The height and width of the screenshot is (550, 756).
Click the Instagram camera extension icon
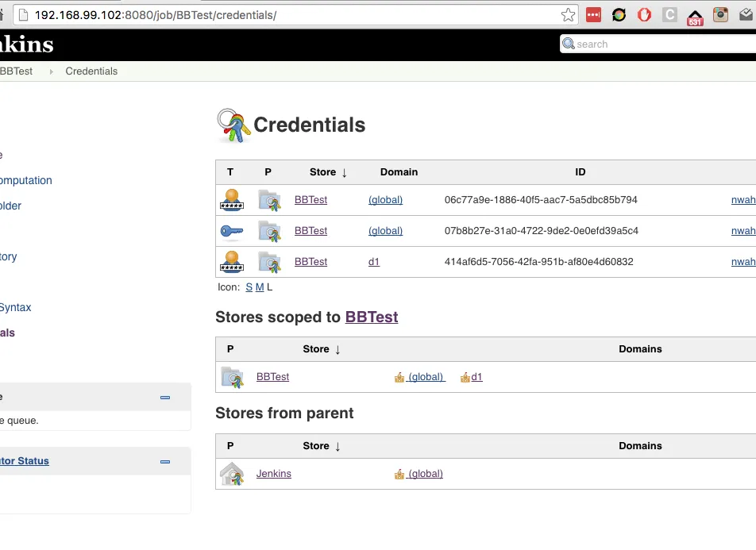pyautogui.click(x=720, y=15)
